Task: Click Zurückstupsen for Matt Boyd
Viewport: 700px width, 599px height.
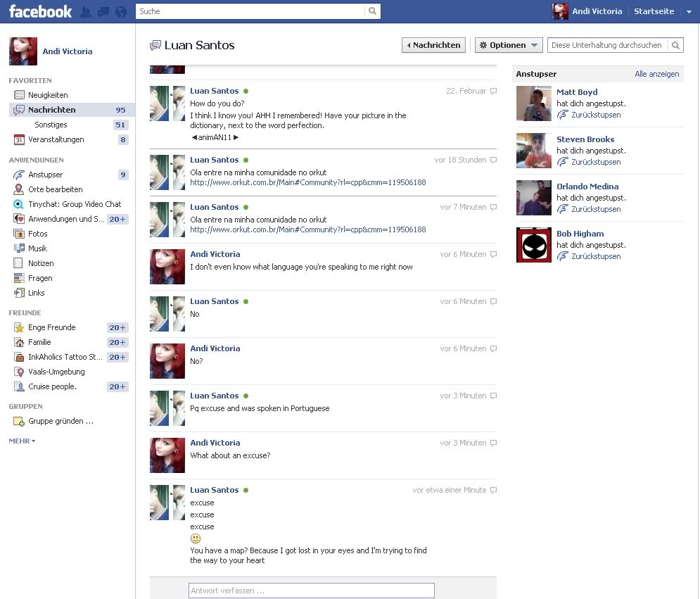Action: (x=595, y=115)
